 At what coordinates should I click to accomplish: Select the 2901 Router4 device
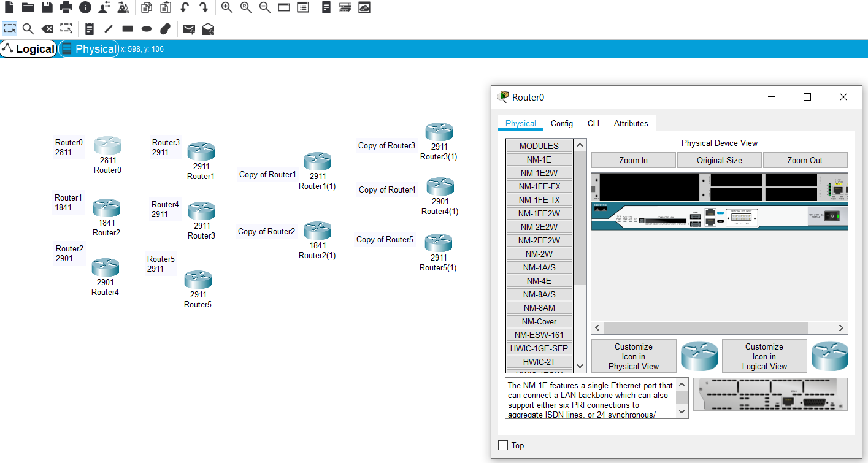tap(106, 268)
